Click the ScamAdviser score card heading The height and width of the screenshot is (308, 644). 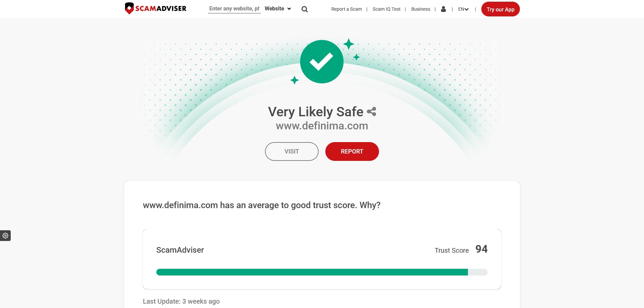180,250
